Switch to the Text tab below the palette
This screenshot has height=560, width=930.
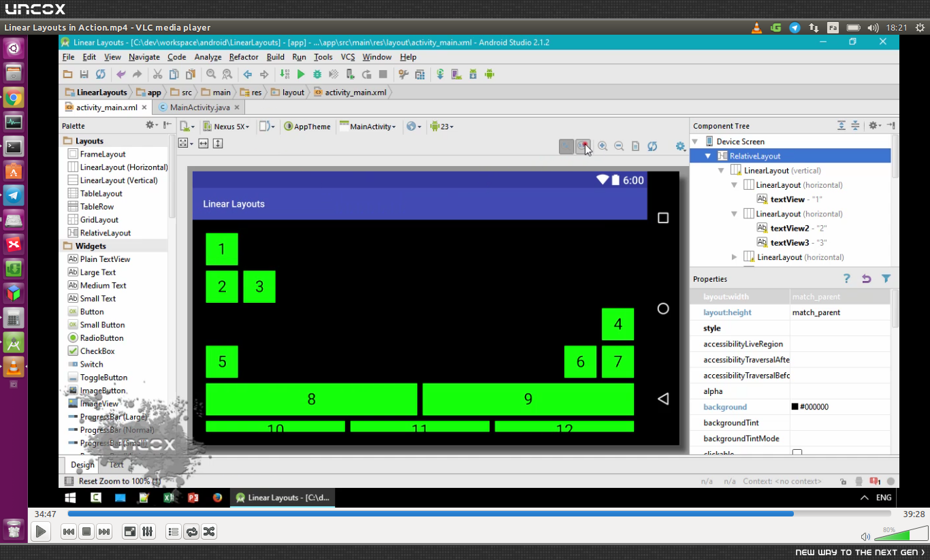click(116, 465)
